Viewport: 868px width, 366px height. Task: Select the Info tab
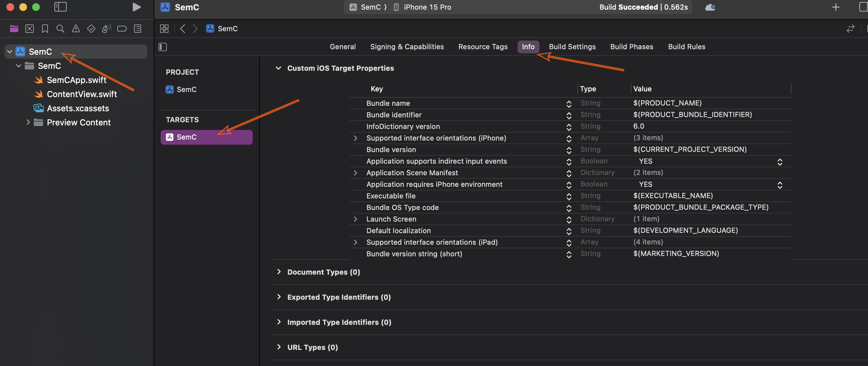(x=528, y=47)
